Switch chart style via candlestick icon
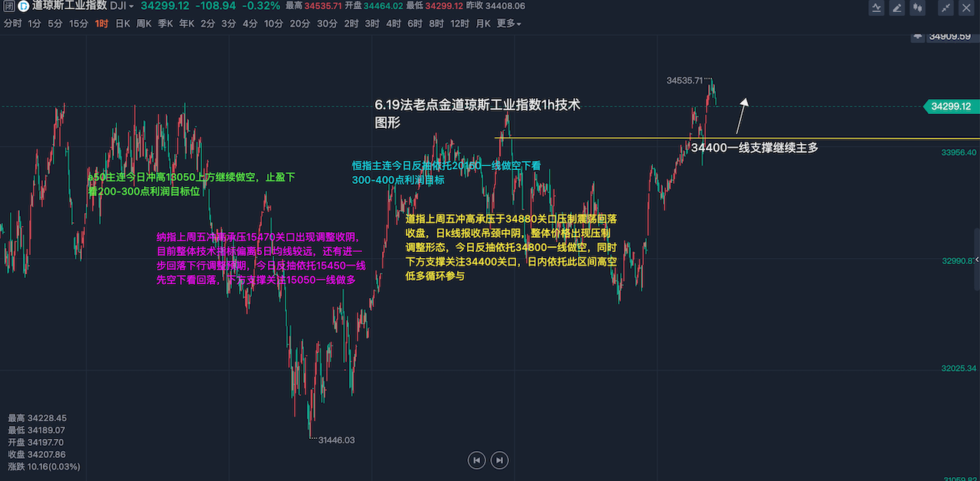 click(916, 8)
